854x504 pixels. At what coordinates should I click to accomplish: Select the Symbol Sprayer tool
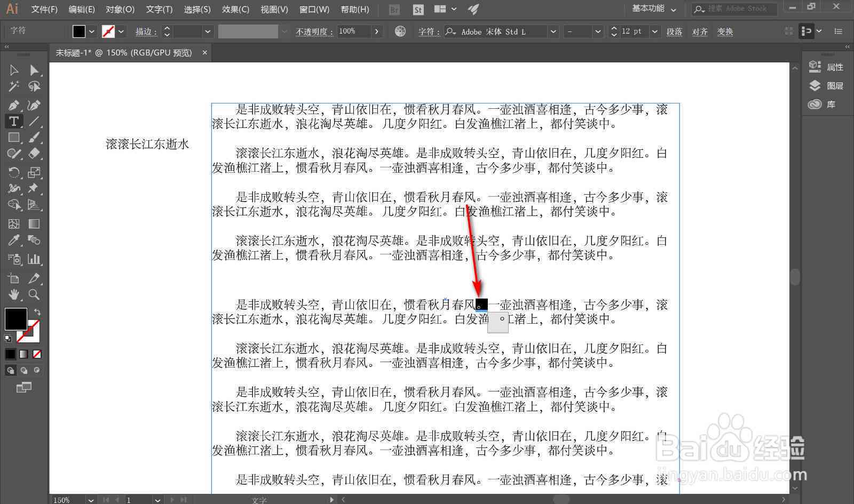(14, 259)
